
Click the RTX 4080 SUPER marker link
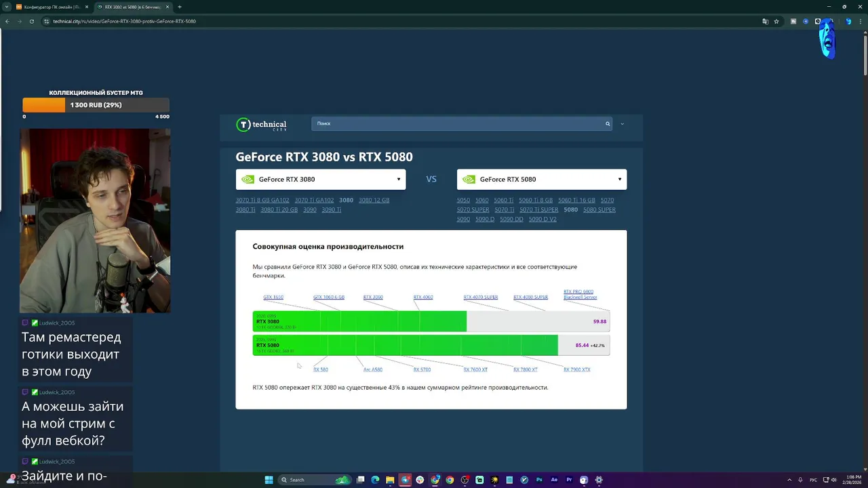tap(530, 297)
